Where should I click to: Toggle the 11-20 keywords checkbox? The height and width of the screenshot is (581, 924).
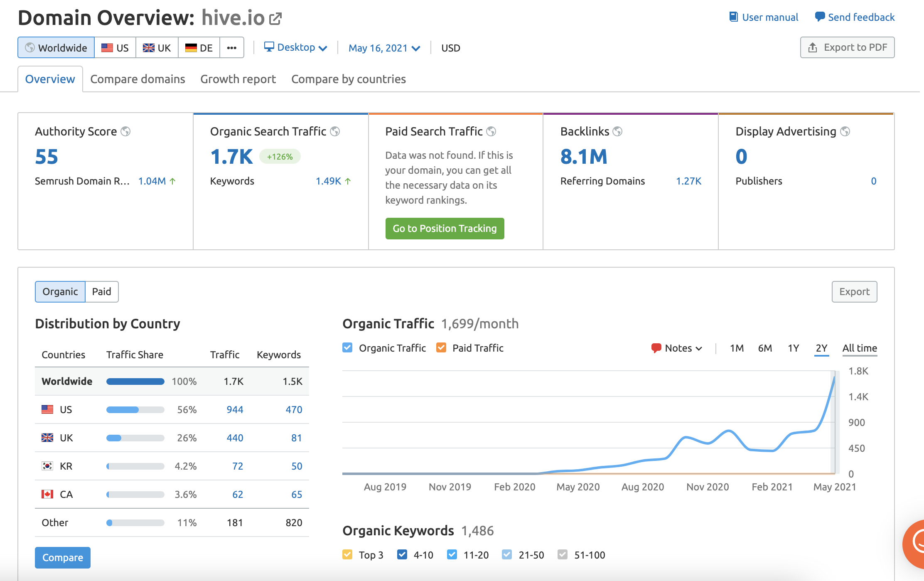coord(452,554)
